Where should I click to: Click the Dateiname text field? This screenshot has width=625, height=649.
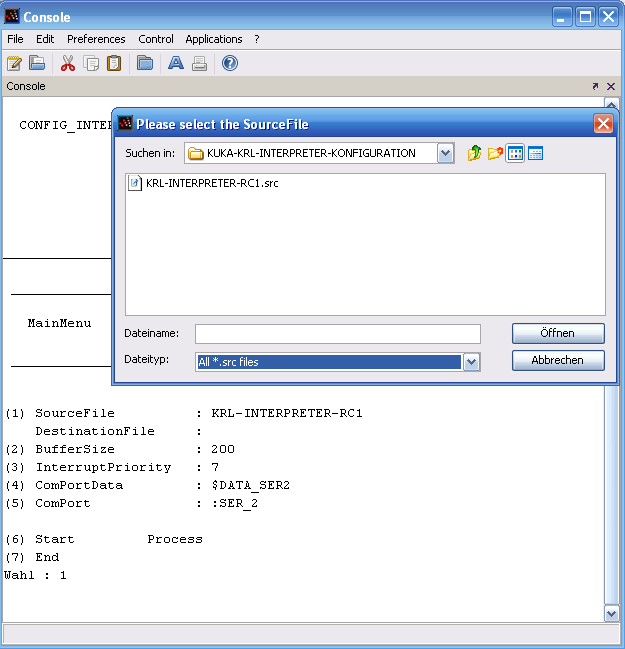(x=337, y=334)
